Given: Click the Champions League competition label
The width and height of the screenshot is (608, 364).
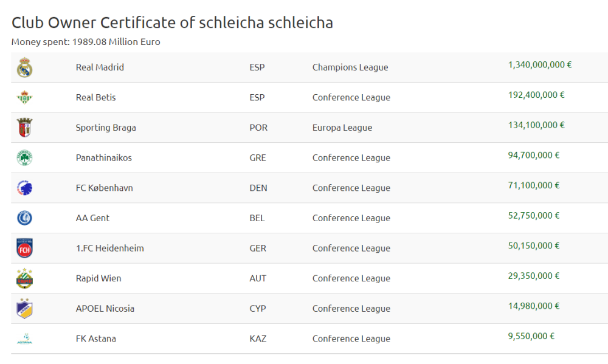Looking at the screenshot, I should click(350, 67).
